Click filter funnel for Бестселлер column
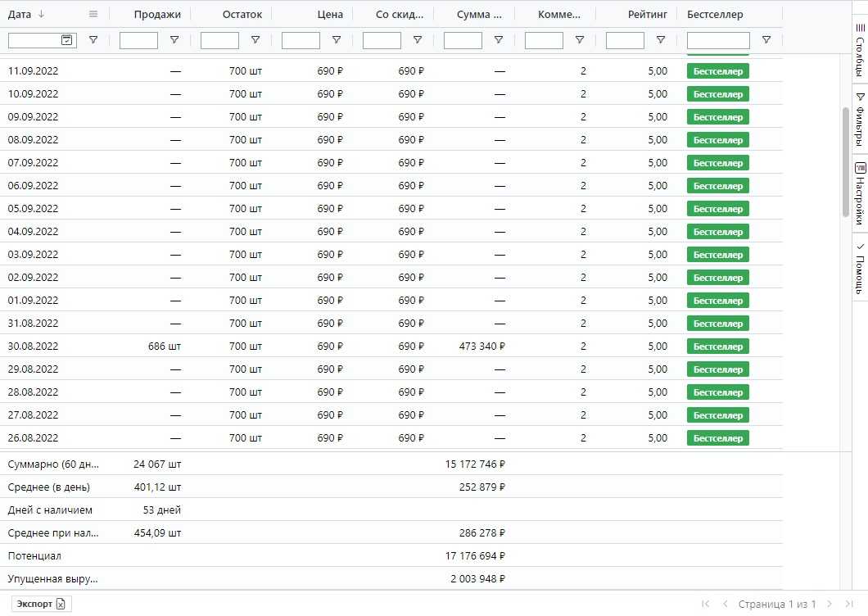This screenshot has height=616, width=868. pyautogui.click(x=766, y=40)
